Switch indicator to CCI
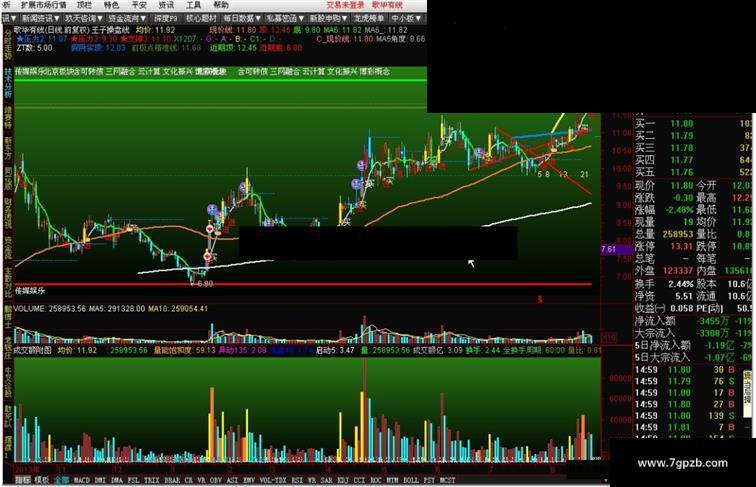 point(359,480)
